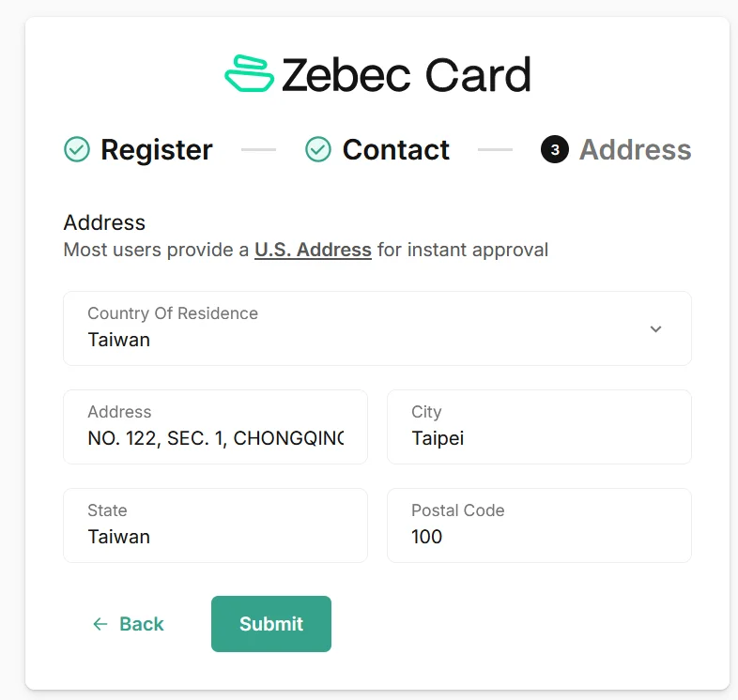Click the Contact step checkmark icon
This screenshot has height=700, width=738.
point(318,149)
